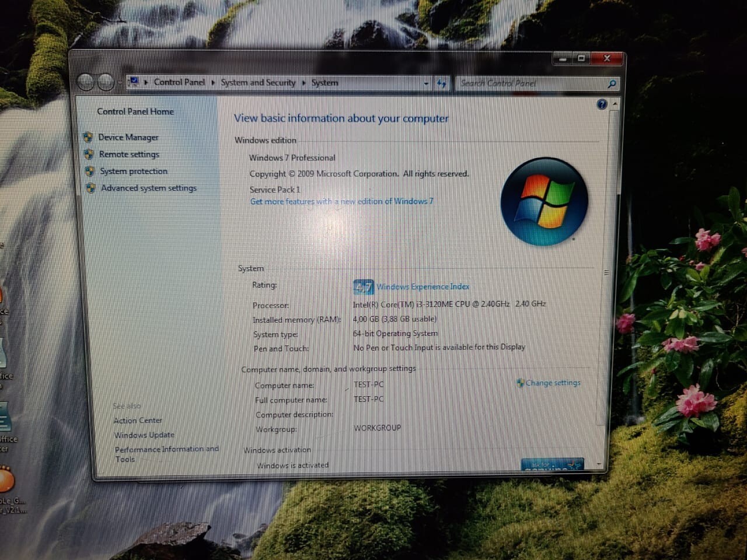Click the '4,00 GB (3,88 GB usable)' value
Image resolution: width=747 pixels, height=560 pixels.
395,319
